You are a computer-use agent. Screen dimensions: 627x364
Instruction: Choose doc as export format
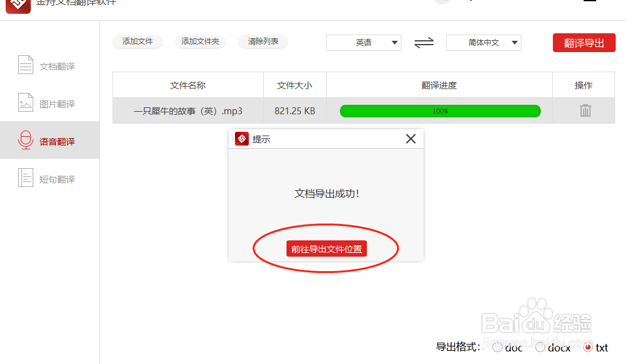(x=496, y=347)
